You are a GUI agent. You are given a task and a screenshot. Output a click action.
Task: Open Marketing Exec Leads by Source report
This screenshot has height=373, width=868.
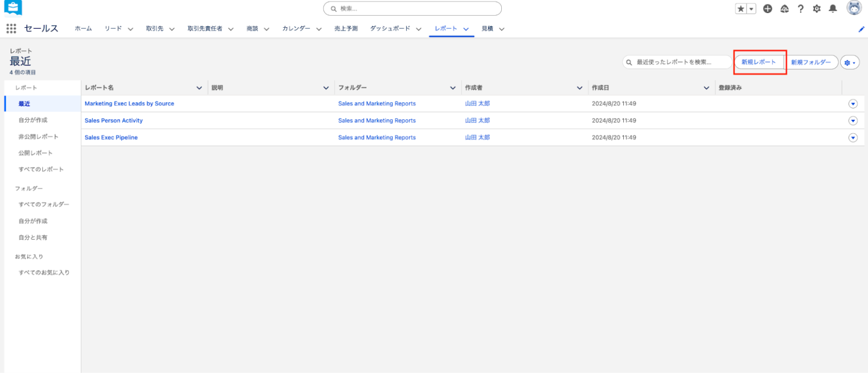(129, 104)
